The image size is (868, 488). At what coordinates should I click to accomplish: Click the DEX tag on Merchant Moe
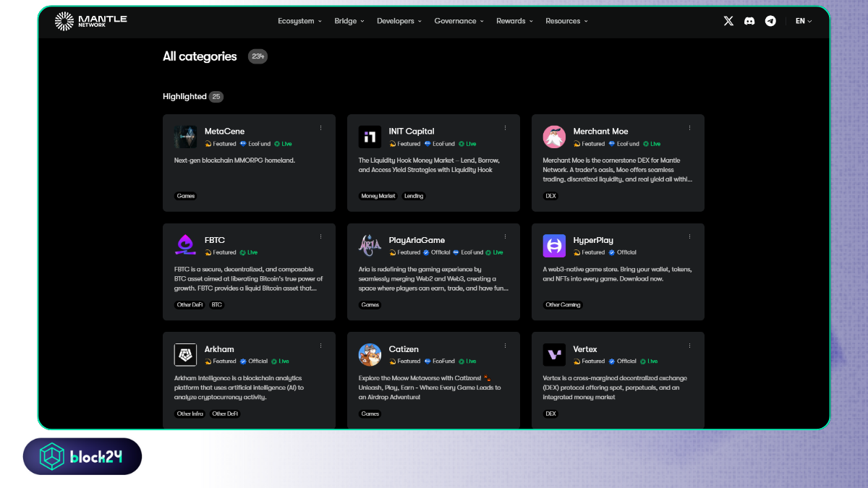click(550, 196)
